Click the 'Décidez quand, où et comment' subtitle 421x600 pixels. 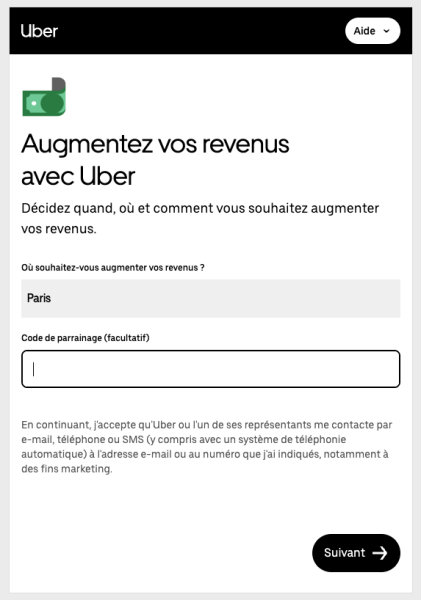pos(200,208)
